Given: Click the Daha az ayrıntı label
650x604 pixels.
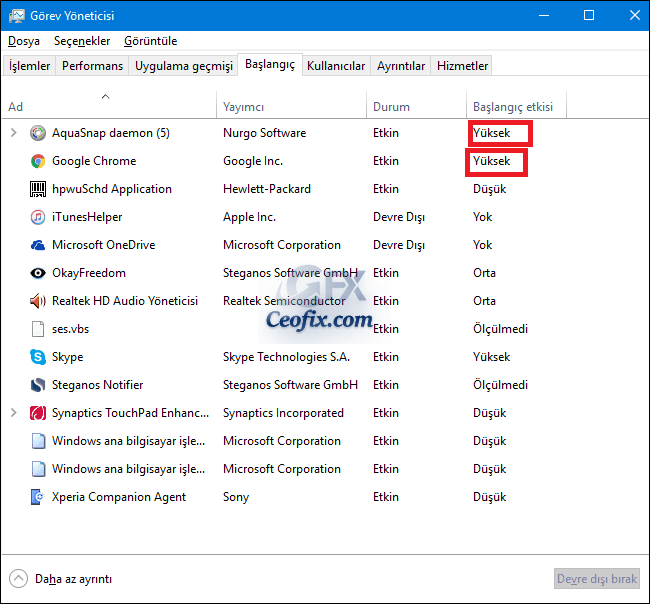Looking at the screenshot, I should [x=73, y=579].
